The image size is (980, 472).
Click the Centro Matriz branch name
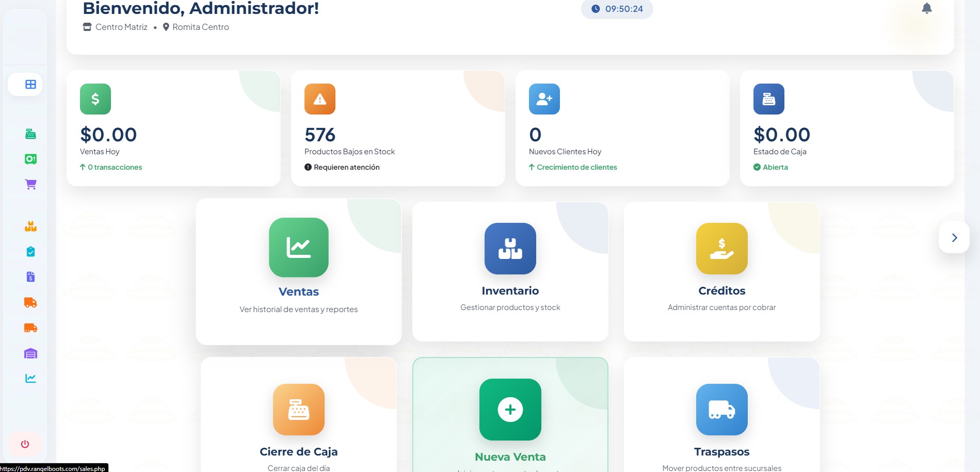tap(121, 27)
